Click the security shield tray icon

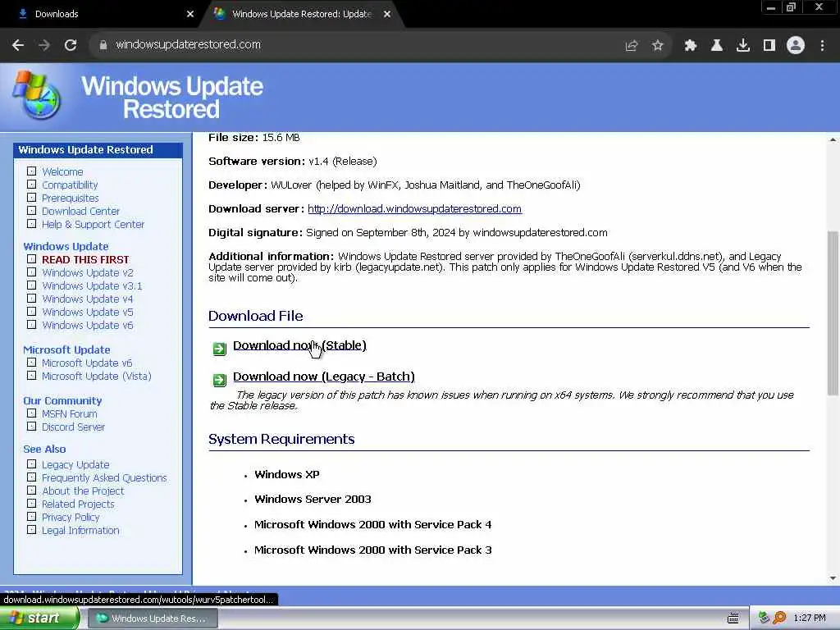[x=765, y=619]
